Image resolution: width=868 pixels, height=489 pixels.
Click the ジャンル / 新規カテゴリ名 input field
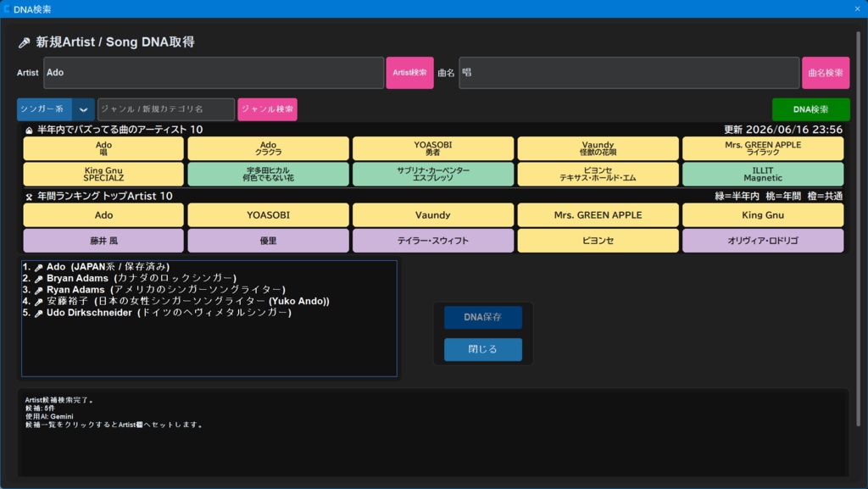click(166, 109)
